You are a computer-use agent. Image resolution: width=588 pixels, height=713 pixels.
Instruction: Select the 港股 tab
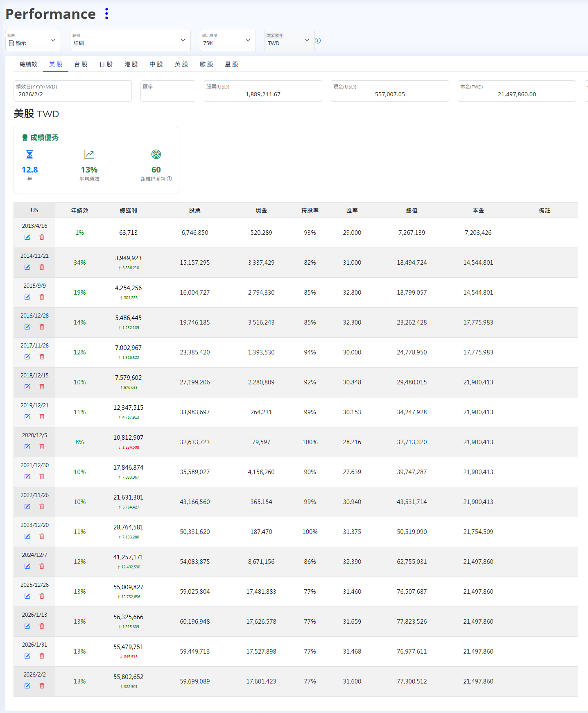131,64
